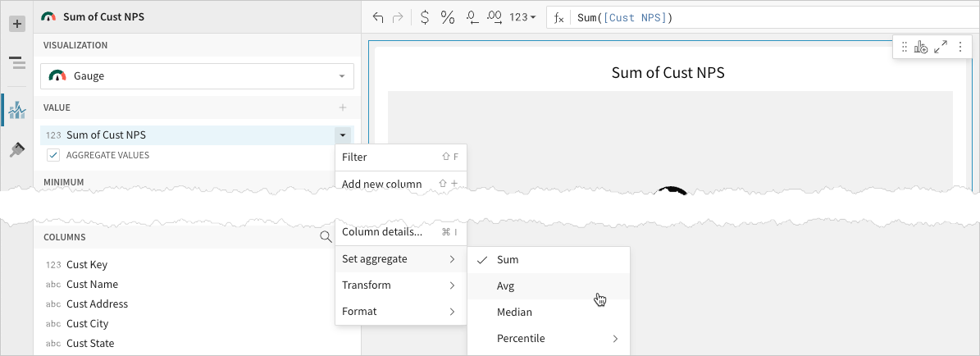Open the element properties chart icon
Screen dimensions: 980x356
tap(16, 110)
